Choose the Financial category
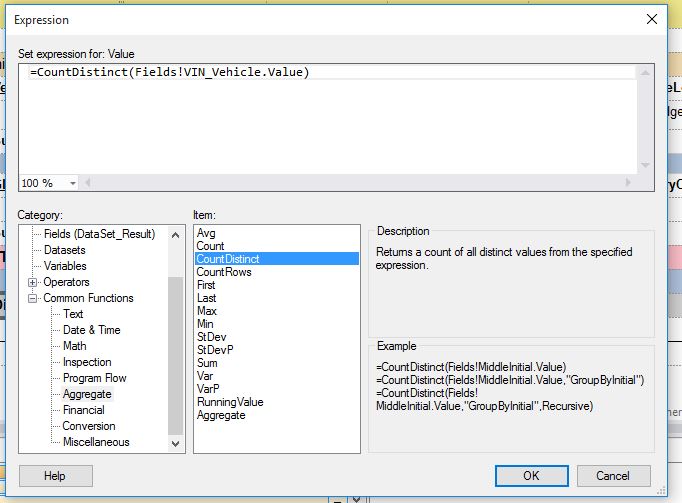This screenshot has height=503, width=682. coord(84,410)
